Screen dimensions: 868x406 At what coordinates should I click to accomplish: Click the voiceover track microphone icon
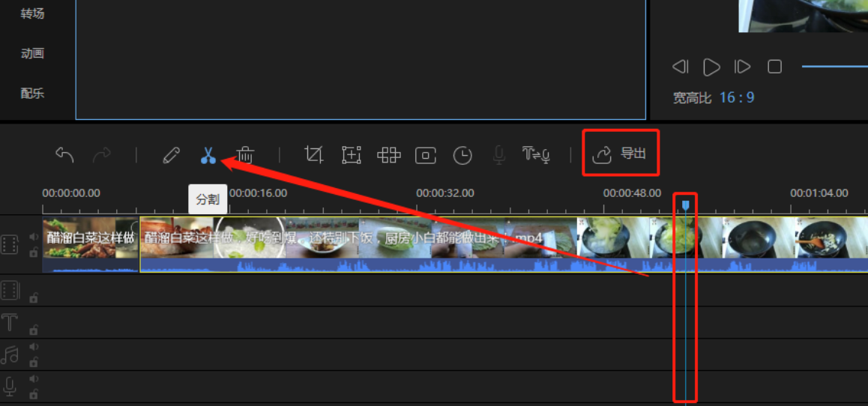pos(10,387)
